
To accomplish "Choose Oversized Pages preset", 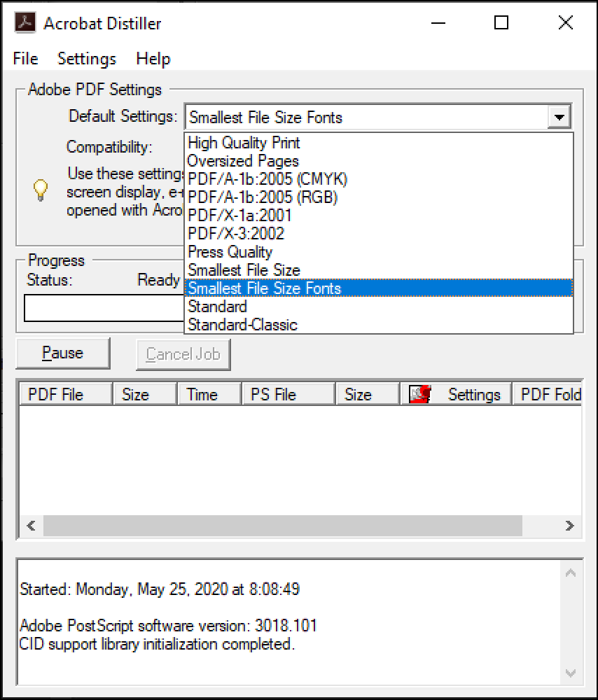I will [379, 161].
